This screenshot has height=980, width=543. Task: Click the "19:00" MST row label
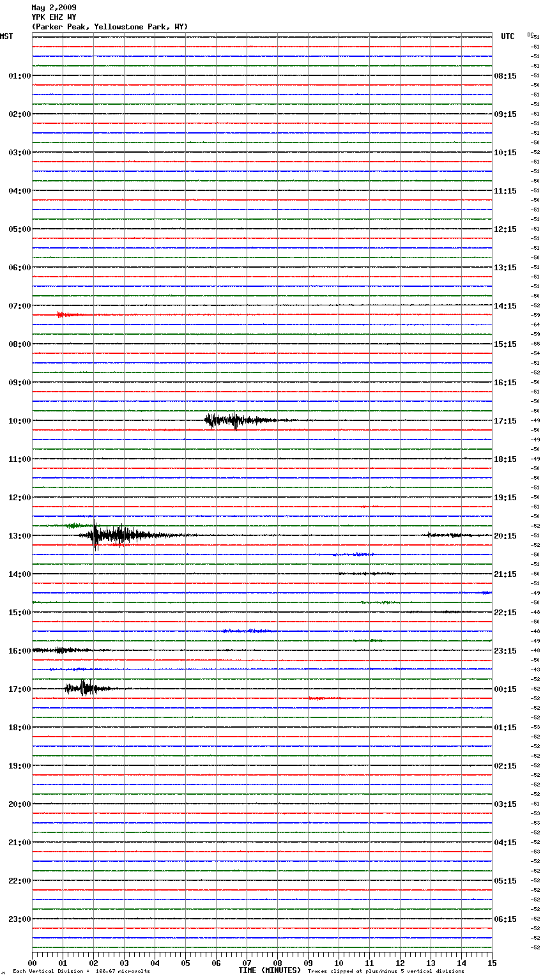pyautogui.click(x=20, y=766)
